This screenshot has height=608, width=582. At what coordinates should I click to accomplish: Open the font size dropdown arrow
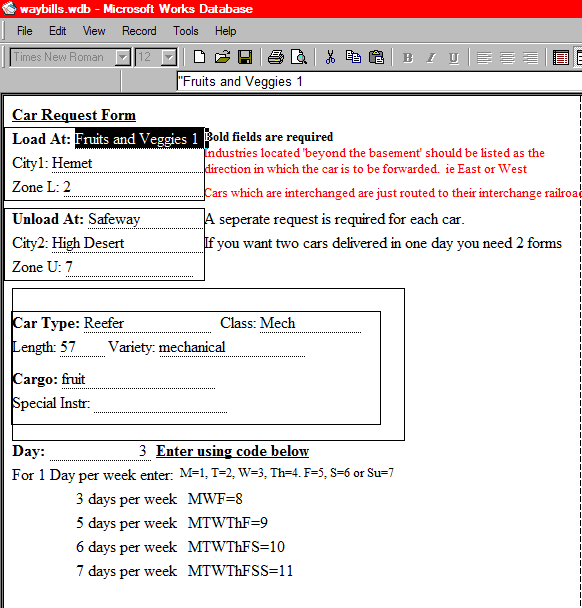point(169,58)
